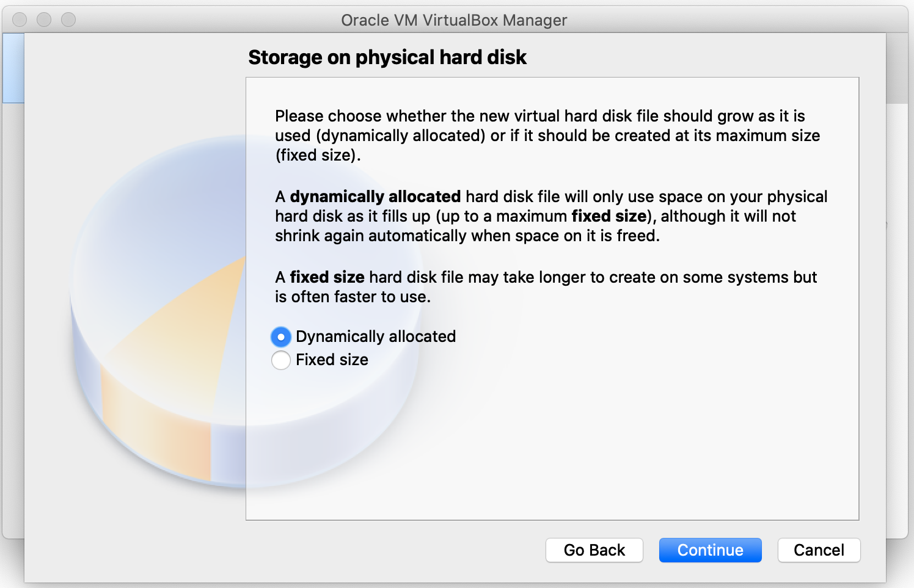914x588 pixels.
Task: Proceed with the Continue button
Action: [x=710, y=550]
